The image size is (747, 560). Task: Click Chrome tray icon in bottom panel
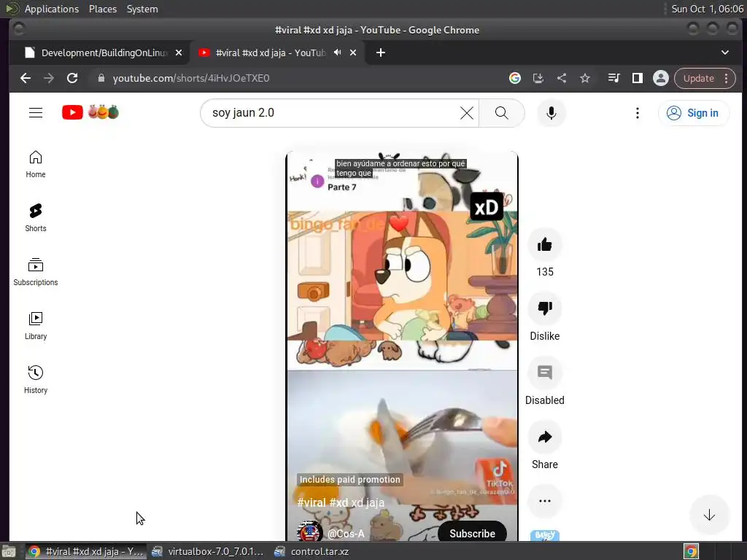(x=691, y=552)
